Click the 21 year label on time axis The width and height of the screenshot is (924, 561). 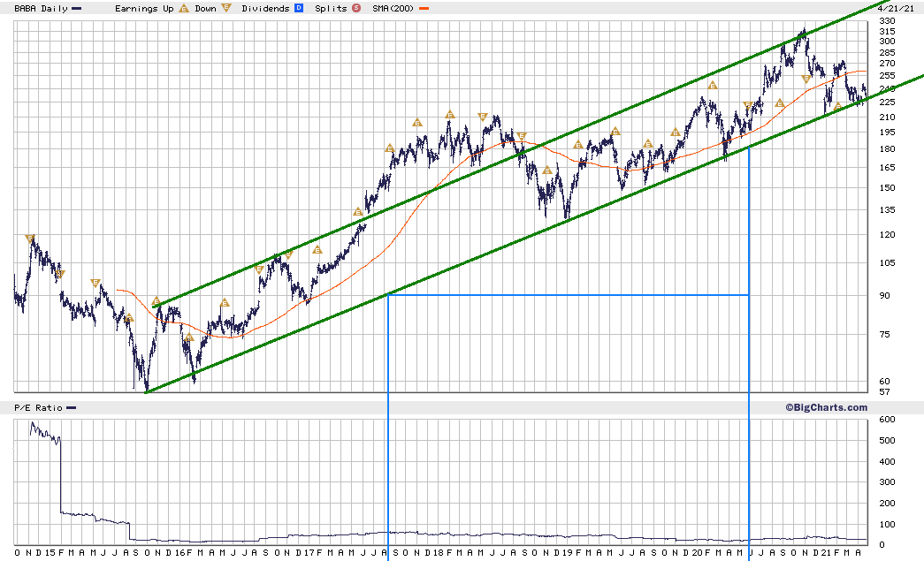click(x=826, y=552)
